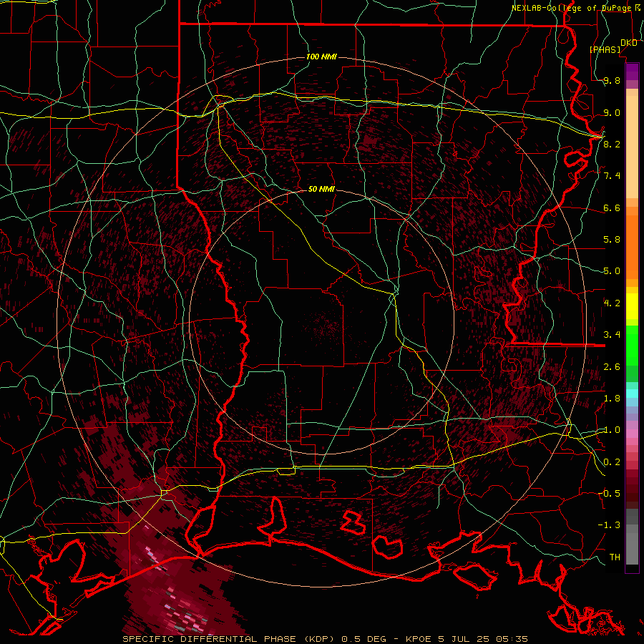Click the 8.2 legend value
The width and height of the screenshot is (644, 644).
coord(612,144)
